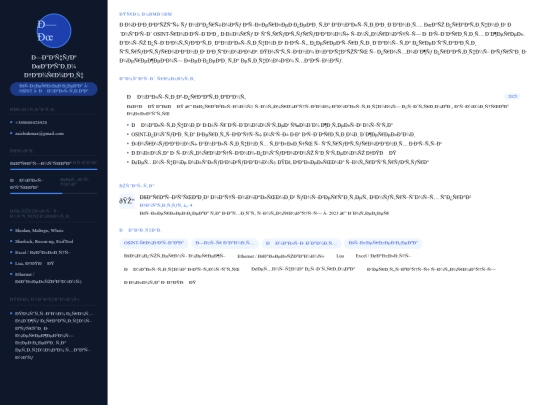The image size is (540, 405).
Task: Click the plain skill tag Lua
Action: point(340,256)
